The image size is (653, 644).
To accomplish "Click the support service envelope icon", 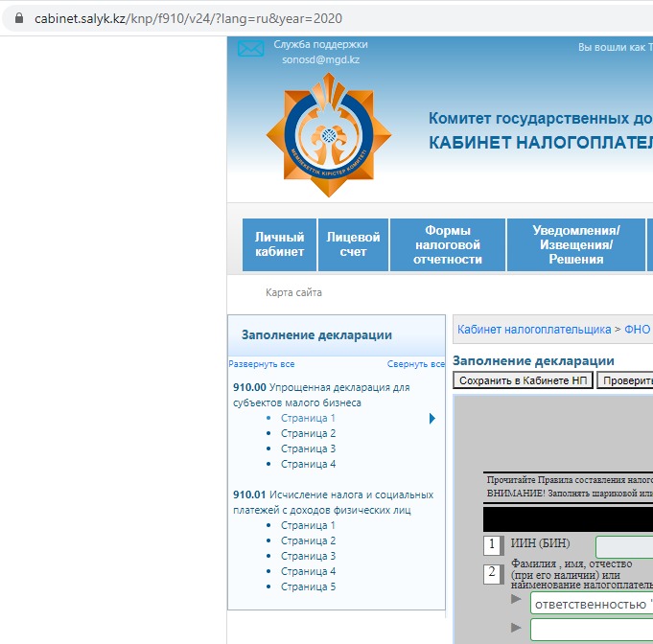I will point(250,50).
